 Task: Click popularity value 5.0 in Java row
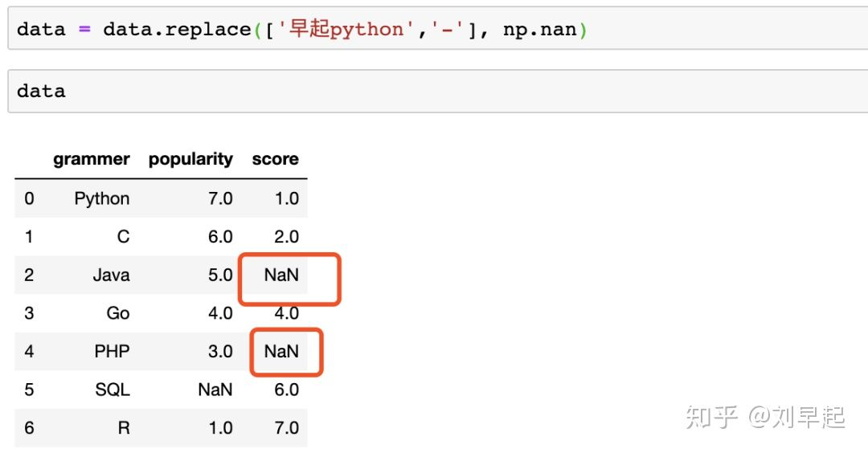point(220,275)
